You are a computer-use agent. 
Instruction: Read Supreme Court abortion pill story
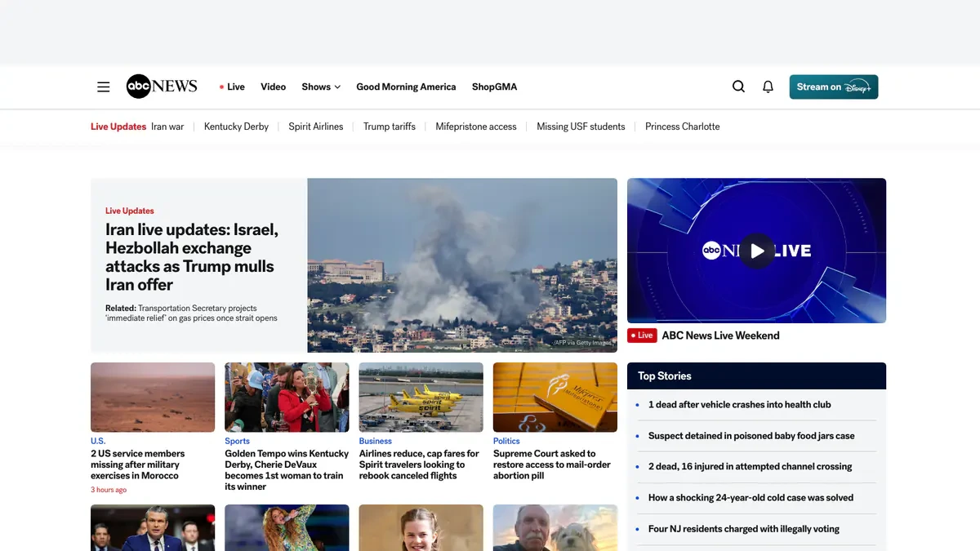552,464
